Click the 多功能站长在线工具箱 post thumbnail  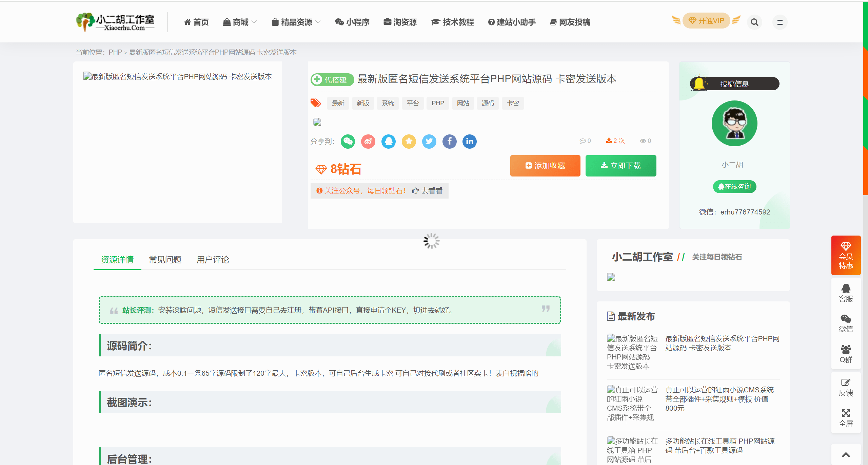tap(632, 450)
